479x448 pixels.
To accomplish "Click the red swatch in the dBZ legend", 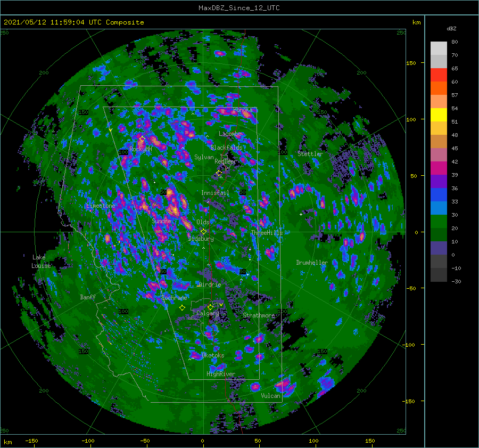I will (x=439, y=75).
